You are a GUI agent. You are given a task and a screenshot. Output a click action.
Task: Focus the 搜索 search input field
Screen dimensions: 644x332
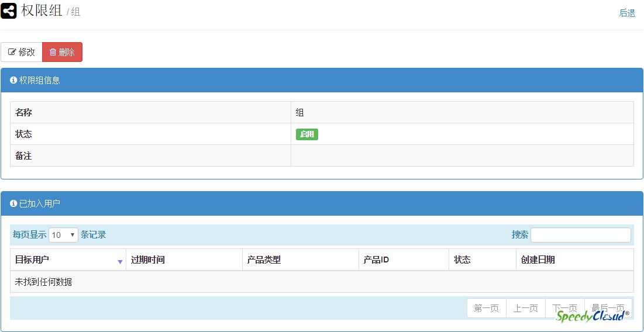point(581,235)
